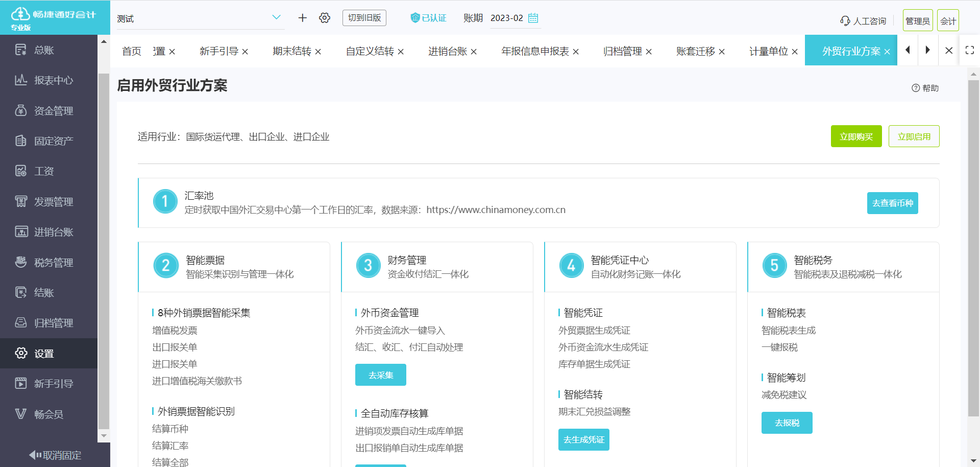Click the sidebar scrollbar down arrow
This screenshot has height=467, width=980.
pyautogui.click(x=104, y=436)
